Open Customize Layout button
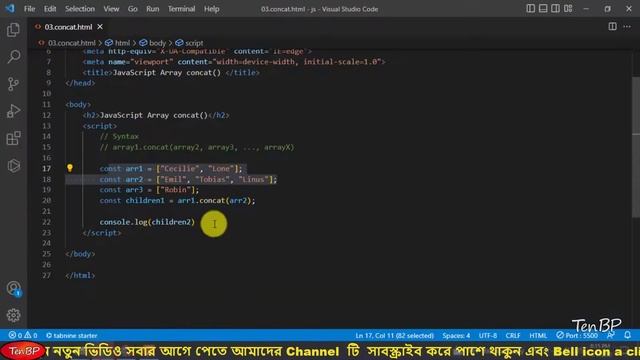The image size is (640, 360). click(x=568, y=9)
